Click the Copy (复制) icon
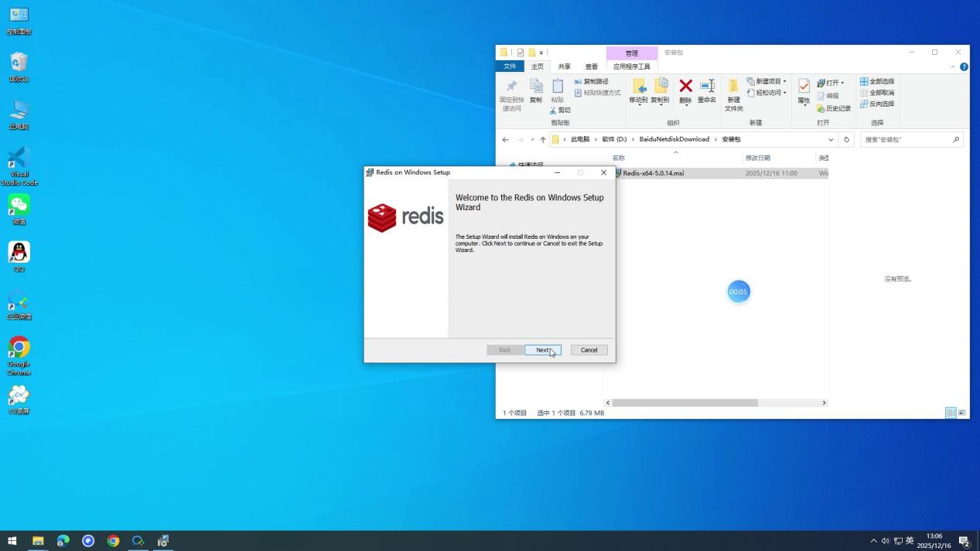Screen dimensions: 980x551 [536, 89]
